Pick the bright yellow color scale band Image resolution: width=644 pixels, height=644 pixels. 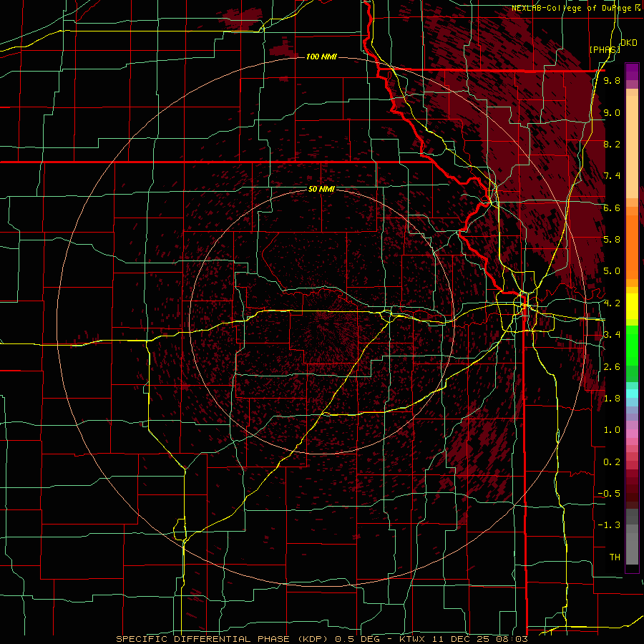click(x=632, y=306)
